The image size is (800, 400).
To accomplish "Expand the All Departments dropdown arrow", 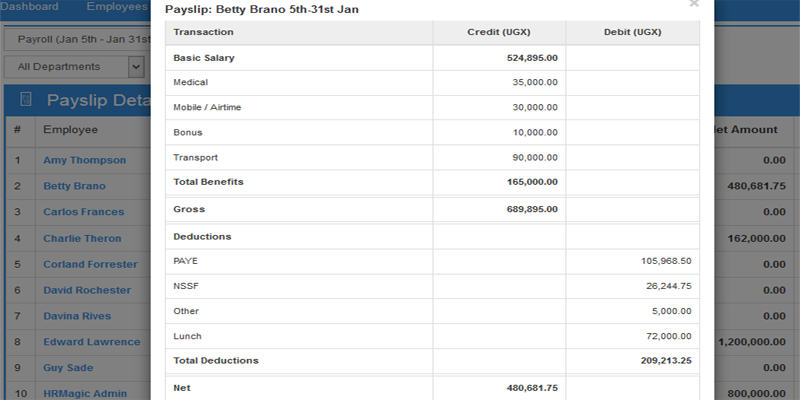I will (x=136, y=67).
